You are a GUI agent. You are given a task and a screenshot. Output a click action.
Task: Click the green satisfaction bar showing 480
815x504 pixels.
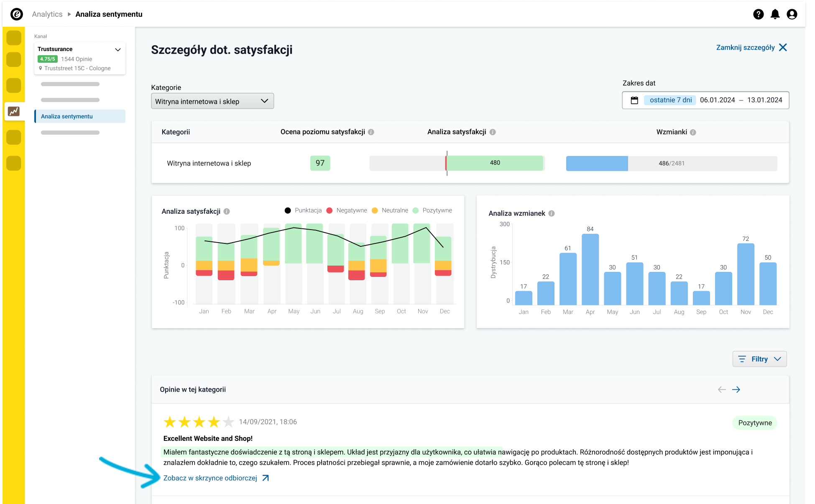495,163
